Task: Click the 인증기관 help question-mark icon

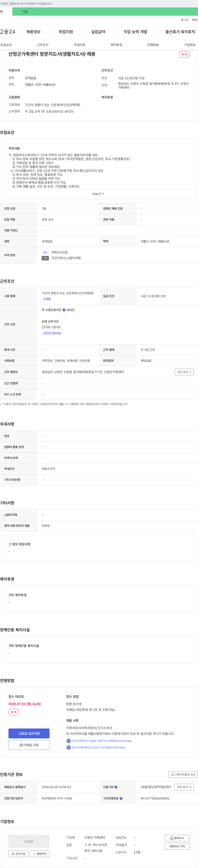Action: pos(116,787)
